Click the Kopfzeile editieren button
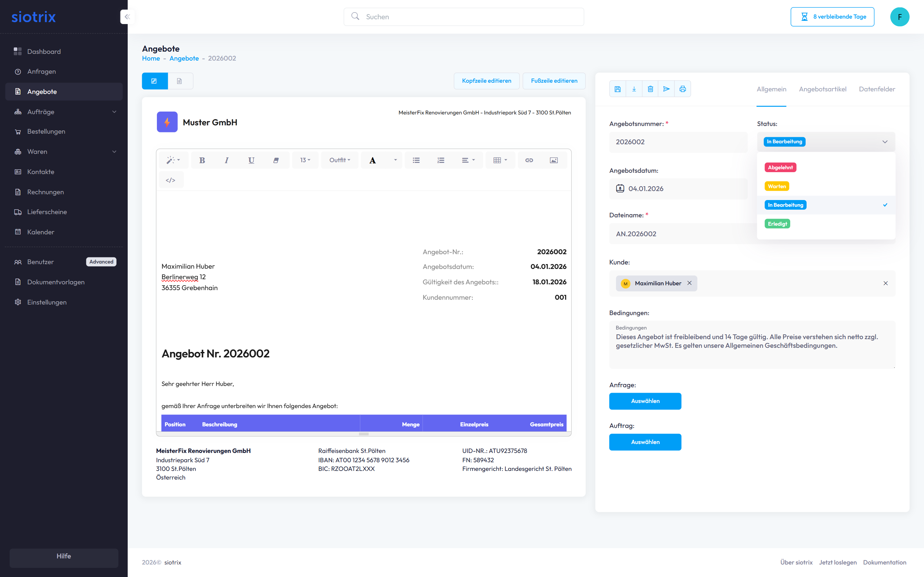924x577 pixels. (486, 81)
